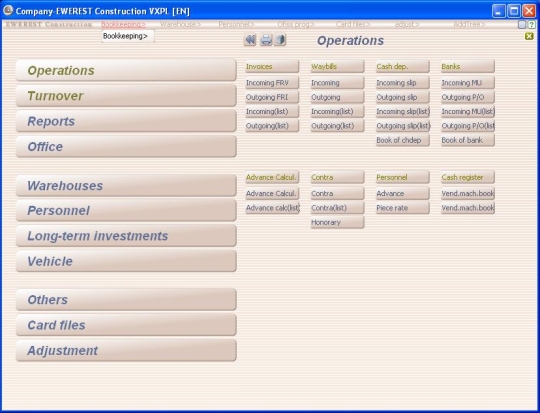Open the large Card files section button
The width and height of the screenshot is (540, 413).
(x=126, y=325)
